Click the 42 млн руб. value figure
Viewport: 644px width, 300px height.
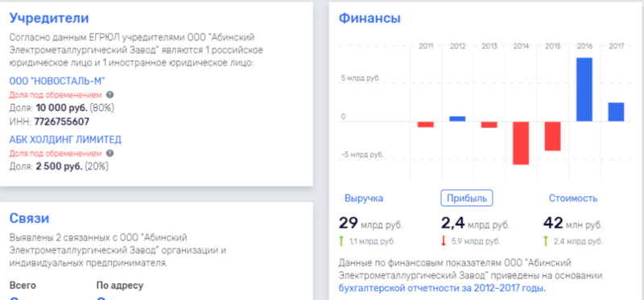573,224
